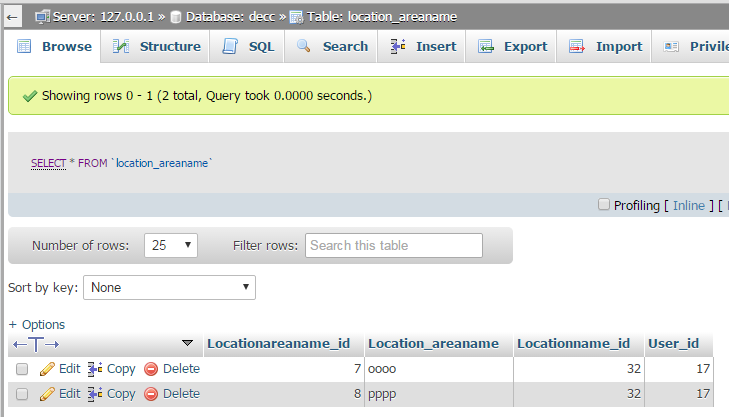
Task: Sort by Locationname_id column header
Action: click(574, 344)
